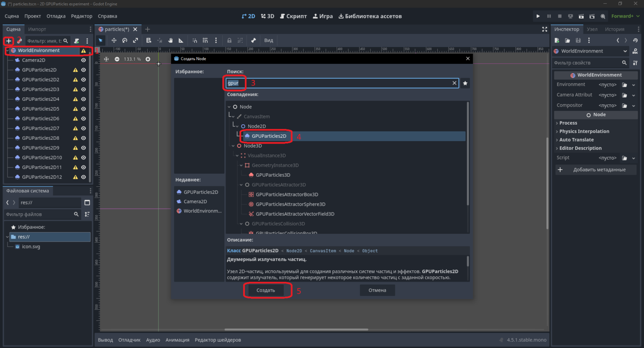Click the FileSystem file filter field

point(42,214)
